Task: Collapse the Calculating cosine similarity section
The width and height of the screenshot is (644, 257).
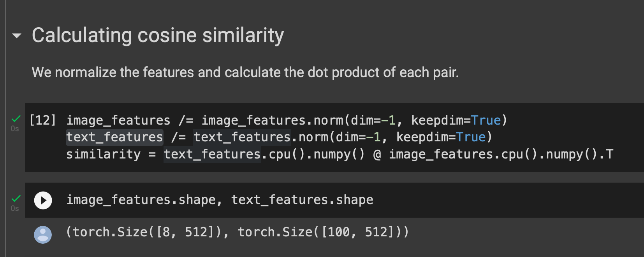Action: [17, 36]
